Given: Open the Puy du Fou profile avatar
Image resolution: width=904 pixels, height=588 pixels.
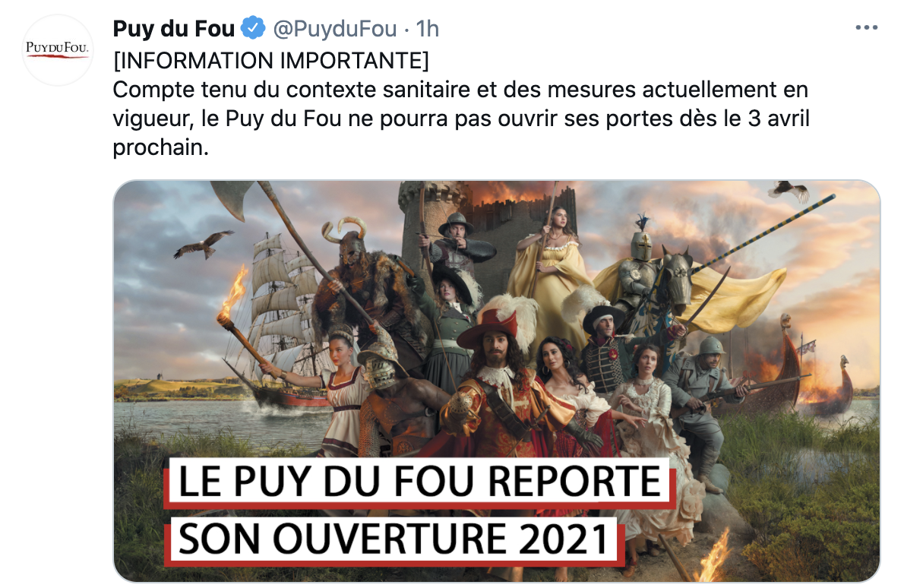Looking at the screenshot, I should click(x=57, y=50).
